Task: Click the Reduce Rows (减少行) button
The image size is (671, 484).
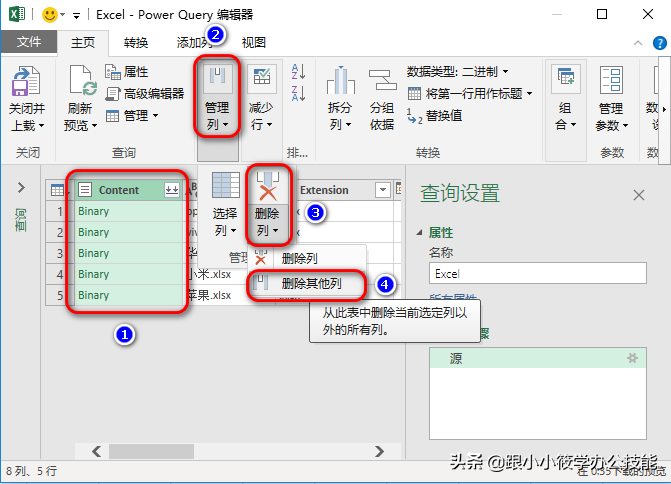Action: [261, 97]
